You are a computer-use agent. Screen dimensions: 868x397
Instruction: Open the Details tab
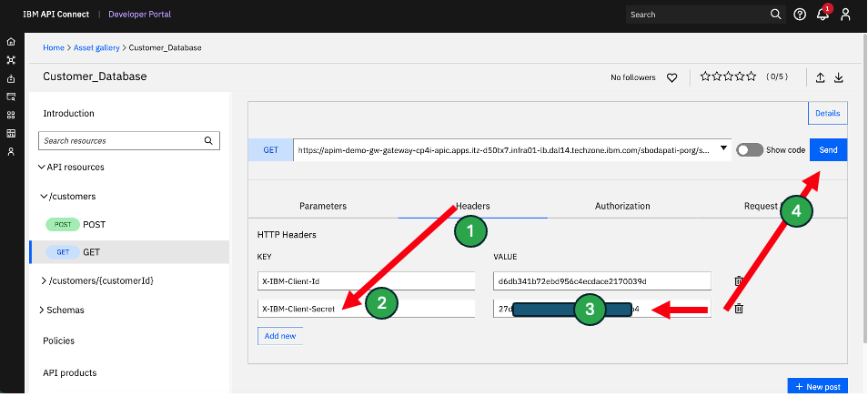tap(828, 113)
